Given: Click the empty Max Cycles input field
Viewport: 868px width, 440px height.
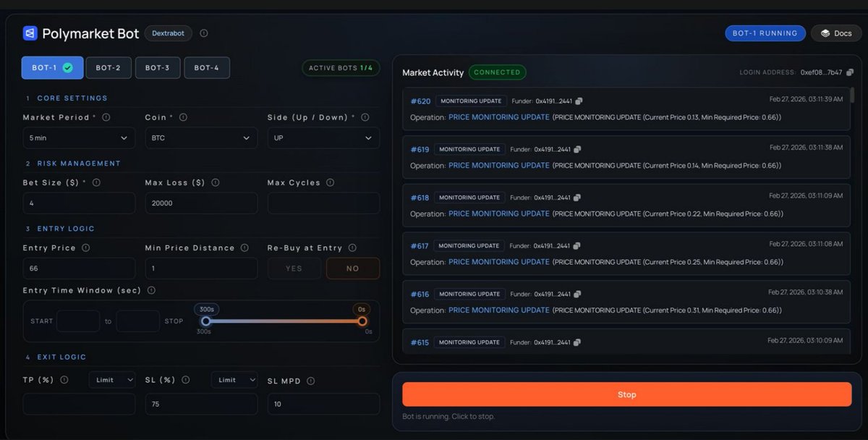Looking at the screenshot, I should pyautogui.click(x=323, y=203).
